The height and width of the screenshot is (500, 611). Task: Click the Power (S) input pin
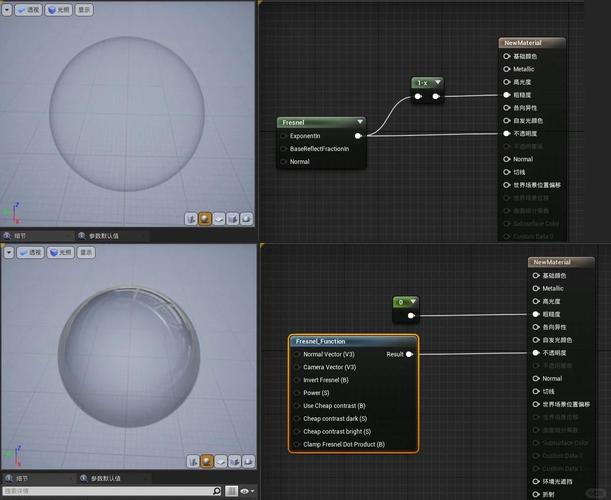point(297,393)
